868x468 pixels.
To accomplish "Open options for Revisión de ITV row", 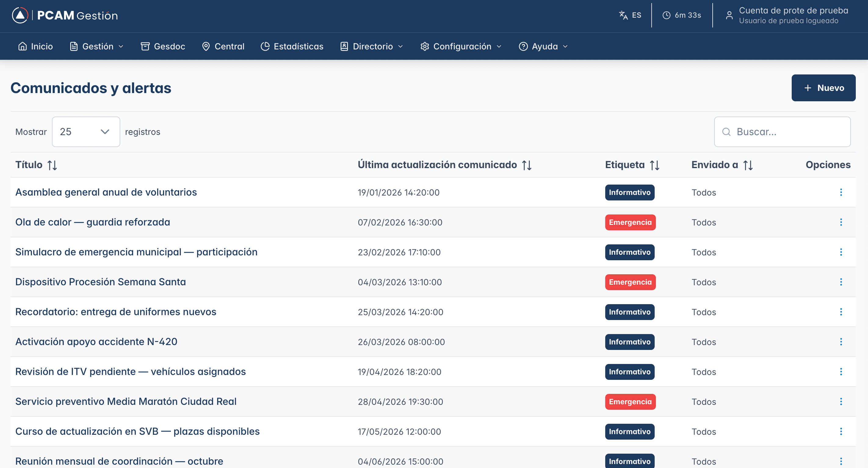I will [x=841, y=372].
